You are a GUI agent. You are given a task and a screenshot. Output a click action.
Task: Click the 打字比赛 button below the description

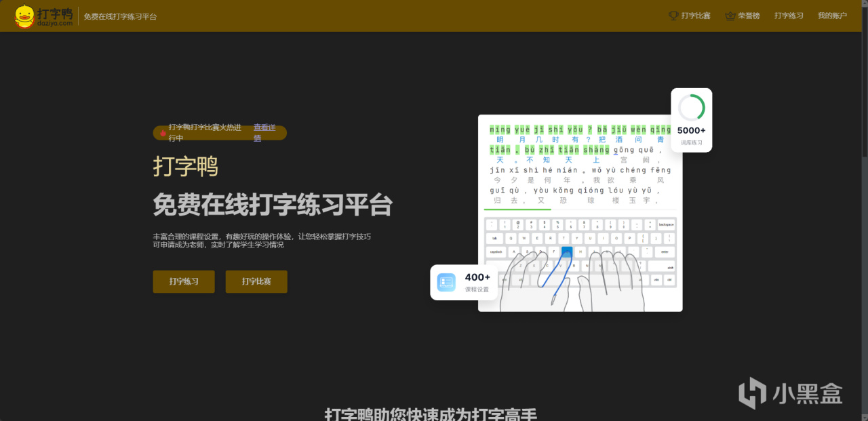click(x=256, y=281)
